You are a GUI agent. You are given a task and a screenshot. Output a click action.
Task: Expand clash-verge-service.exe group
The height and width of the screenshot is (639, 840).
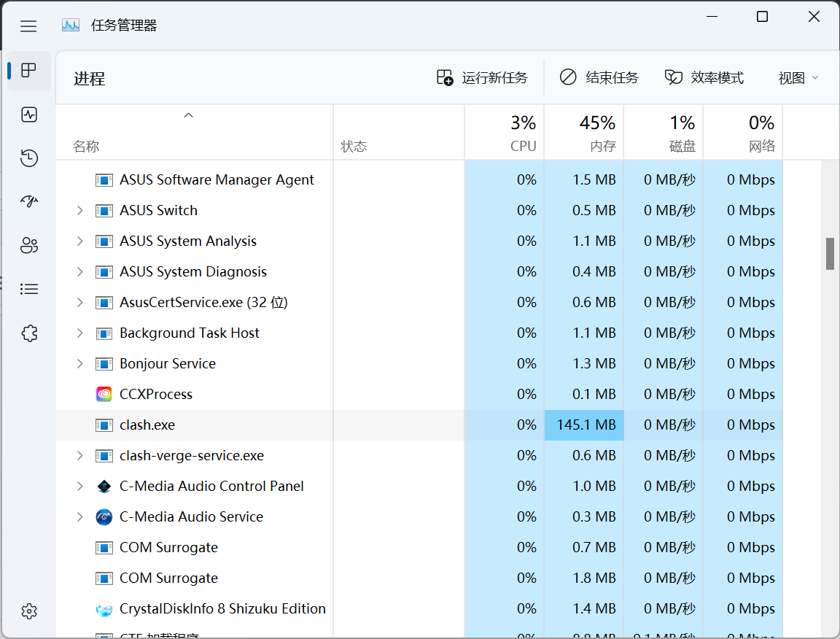click(x=79, y=456)
